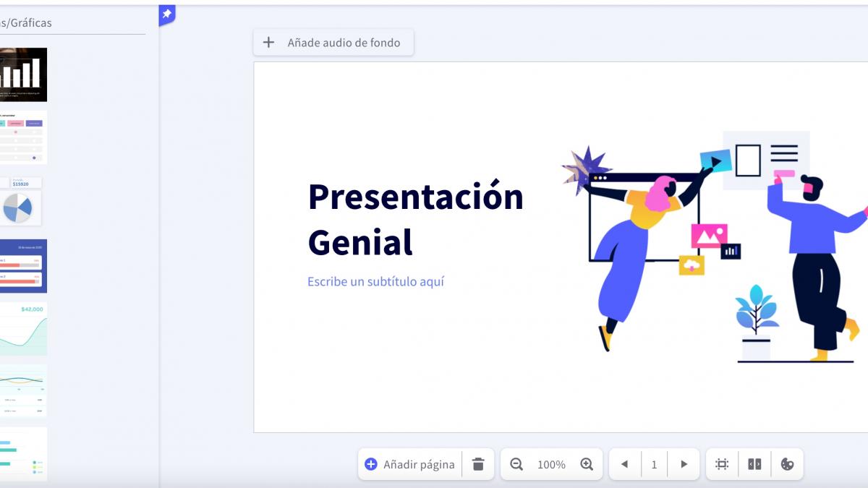Choose the horizontal bar chart thumbnail
Viewport: 868px width, 488px height.
(23, 453)
